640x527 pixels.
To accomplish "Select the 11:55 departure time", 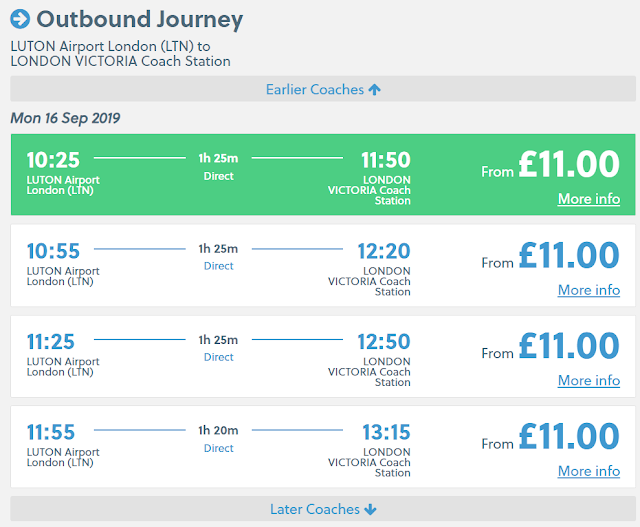I will tap(53, 433).
